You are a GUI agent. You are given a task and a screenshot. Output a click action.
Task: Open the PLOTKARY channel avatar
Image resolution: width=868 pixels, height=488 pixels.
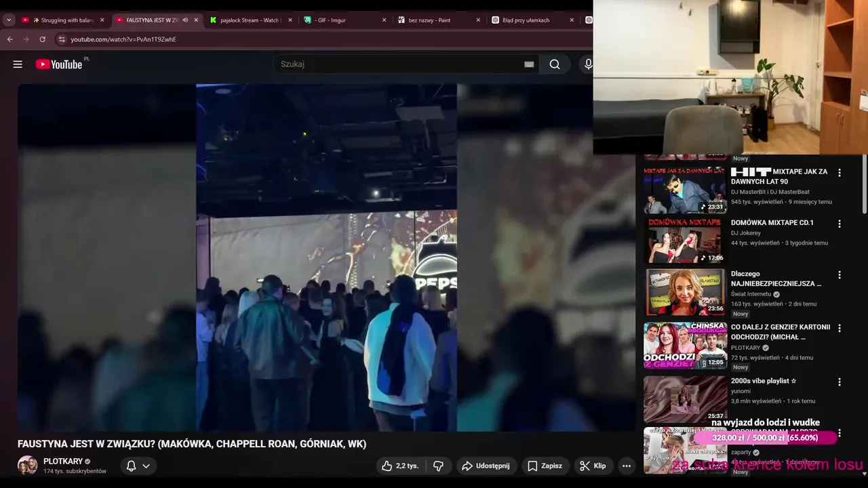(28, 466)
